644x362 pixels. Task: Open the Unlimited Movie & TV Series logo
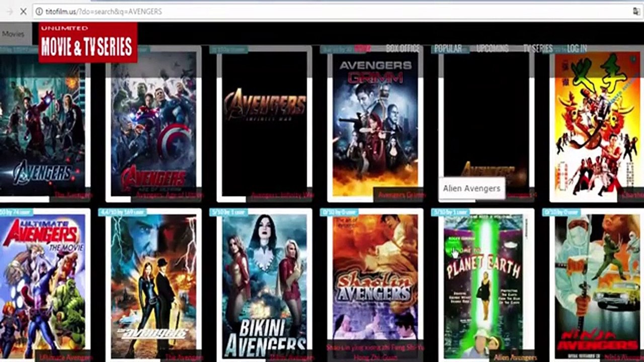(88, 43)
